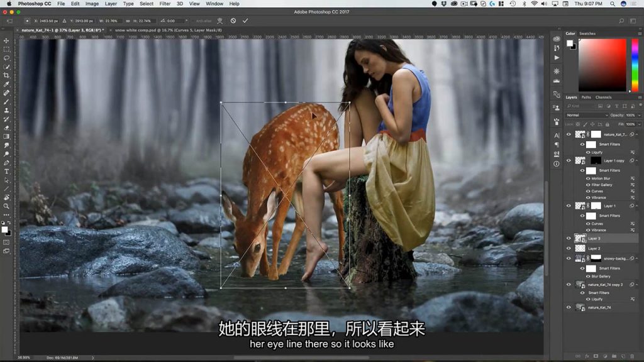This screenshot has height=362, width=644.
Task: Toggle visibility of Filter Gallery effect
Action: (x=588, y=185)
